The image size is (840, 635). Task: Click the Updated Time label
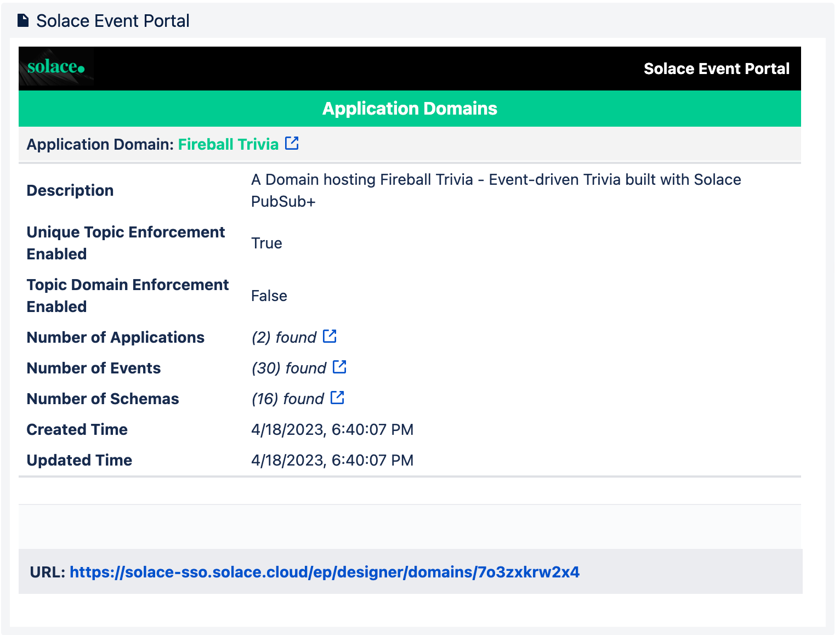(x=80, y=460)
